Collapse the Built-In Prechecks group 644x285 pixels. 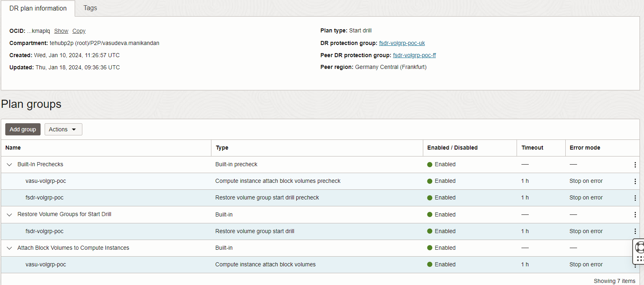[x=9, y=165]
